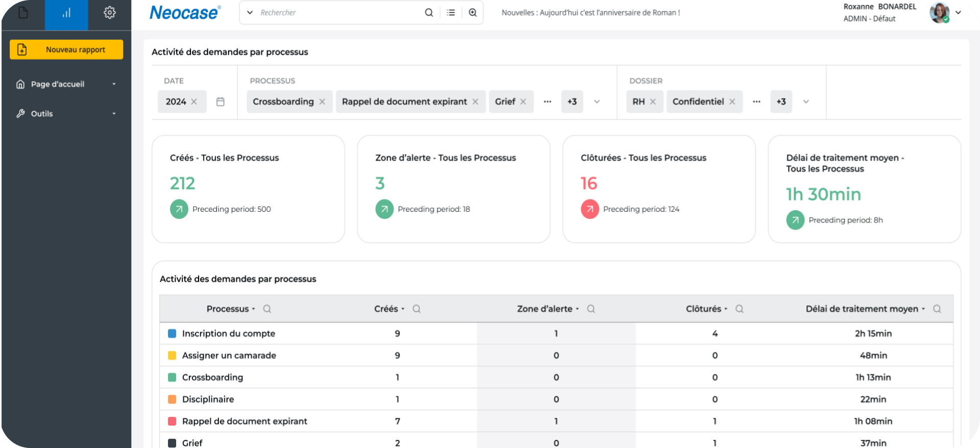Remove the Grief process chip
The width and height of the screenshot is (980, 448).
pos(523,102)
